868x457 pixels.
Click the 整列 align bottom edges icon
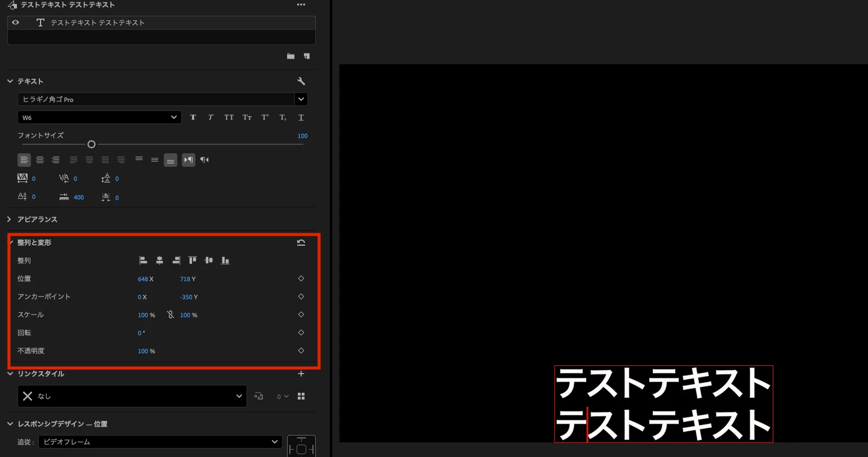pyautogui.click(x=225, y=260)
